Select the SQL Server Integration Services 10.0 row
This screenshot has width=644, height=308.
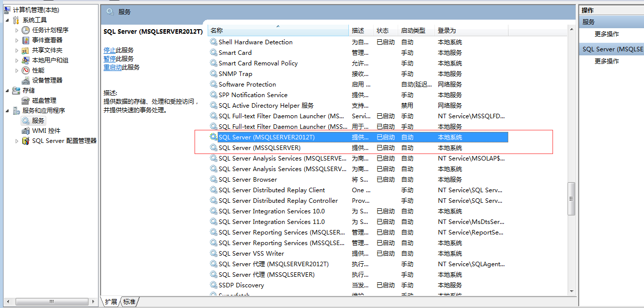(358, 211)
